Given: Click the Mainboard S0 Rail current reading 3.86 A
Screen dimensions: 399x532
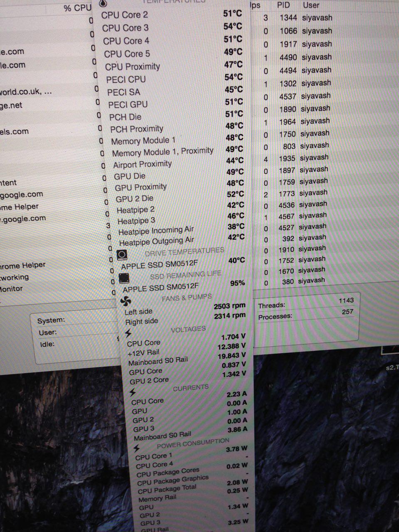Looking at the screenshot, I should click(x=191, y=434).
